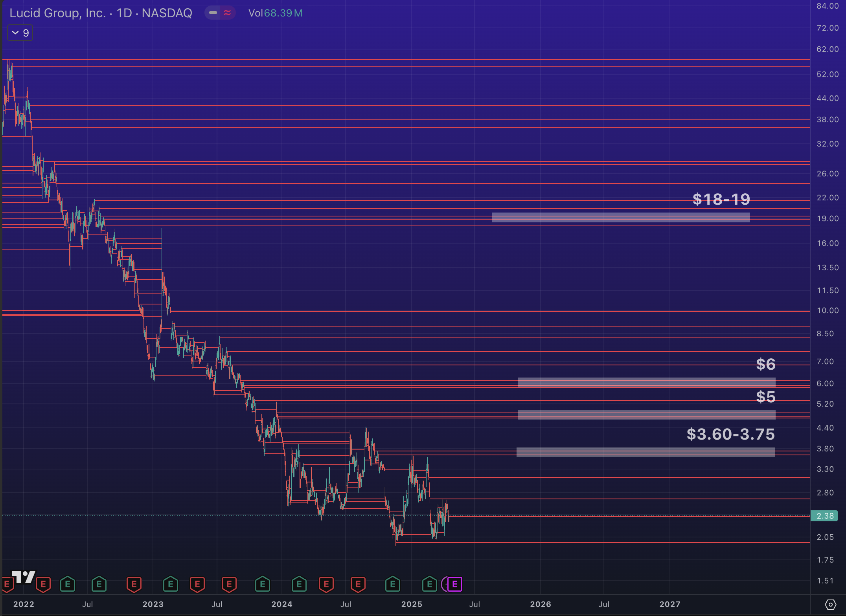
Task: Click the green earnings marker before purple one
Action: point(429,584)
